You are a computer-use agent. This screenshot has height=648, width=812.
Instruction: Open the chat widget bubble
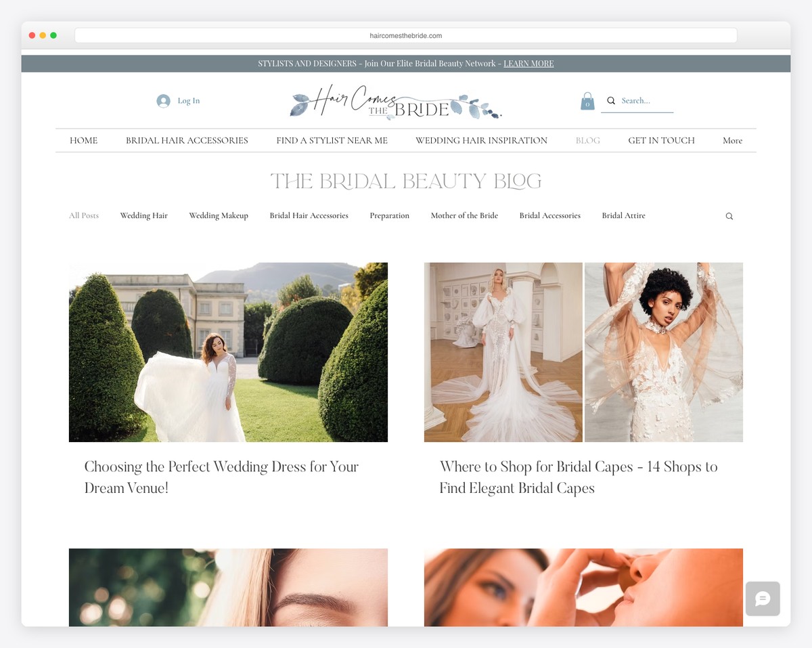[x=763, y=599]
